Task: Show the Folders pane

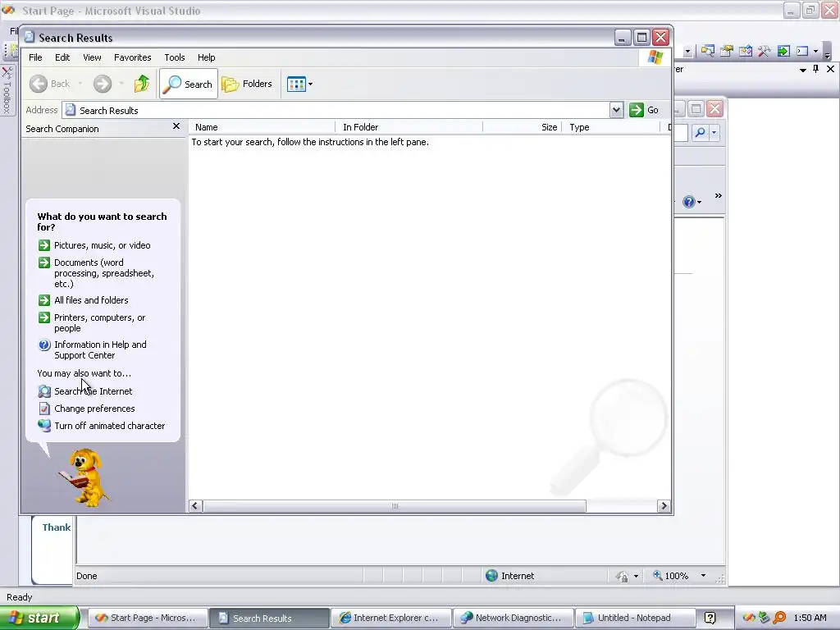Action: (247, 84)
